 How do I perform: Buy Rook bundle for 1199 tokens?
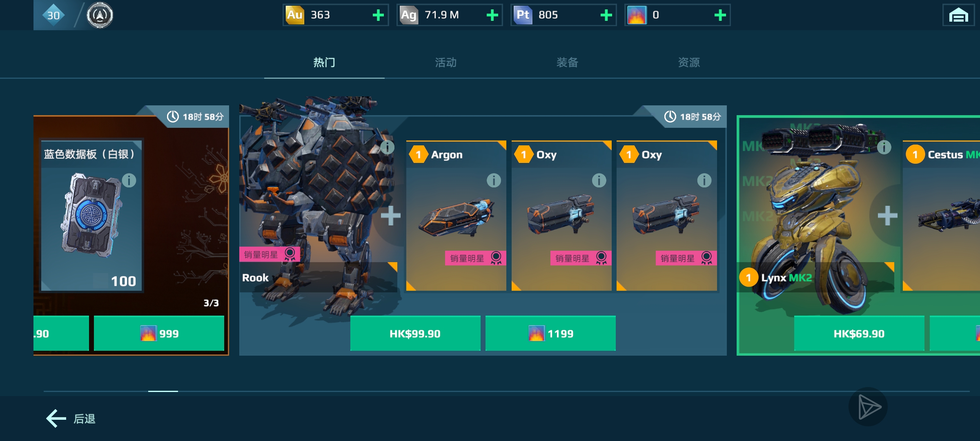tap(550, 333)
